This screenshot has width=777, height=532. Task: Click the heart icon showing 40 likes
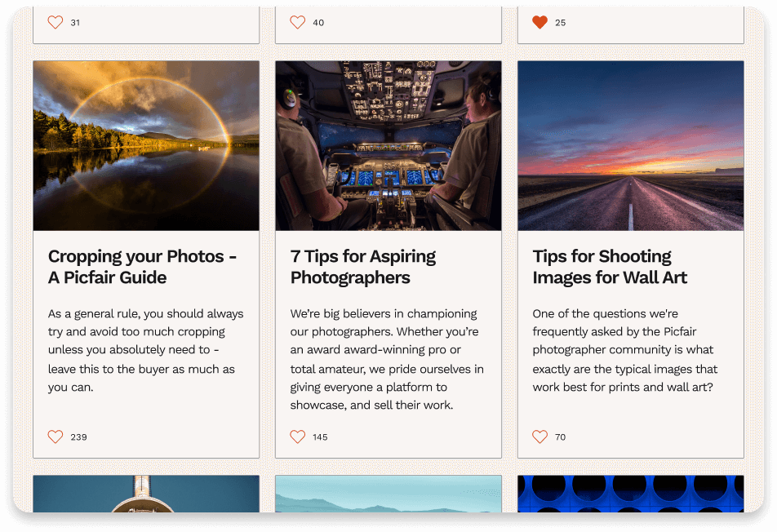[x=298, y=22]
